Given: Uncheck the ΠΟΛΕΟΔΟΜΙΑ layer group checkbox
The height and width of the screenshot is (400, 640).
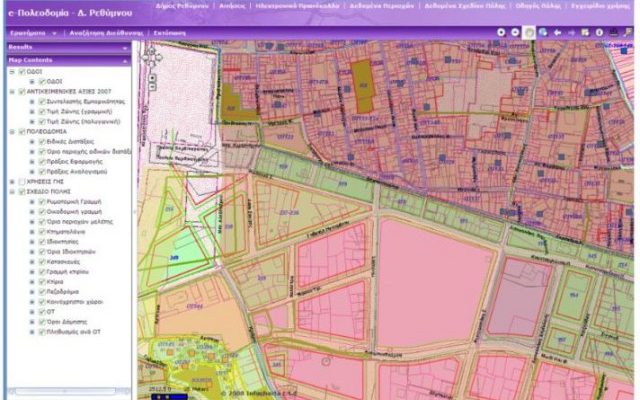Looking at the screenshot, I should (21, 131).
